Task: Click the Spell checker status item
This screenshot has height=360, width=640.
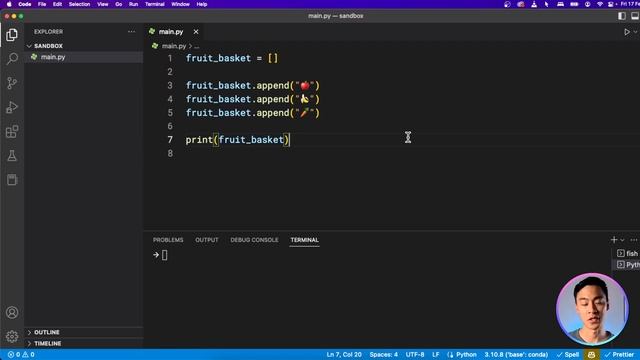Action: pos(567,355)
